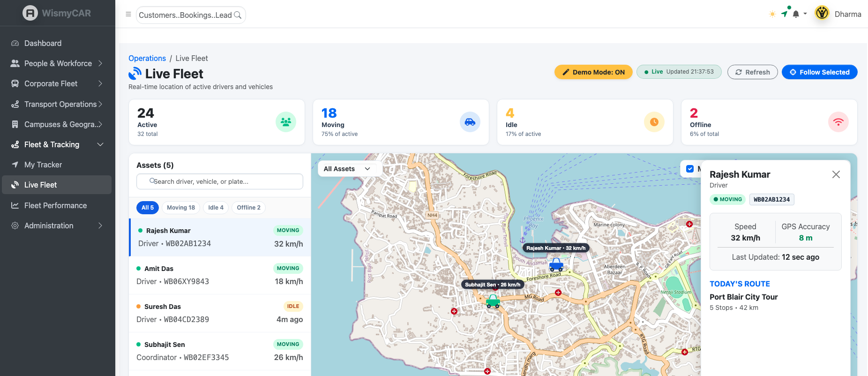
Task: Select the All 5 filter tab
Action: click(x=148, y=208)
